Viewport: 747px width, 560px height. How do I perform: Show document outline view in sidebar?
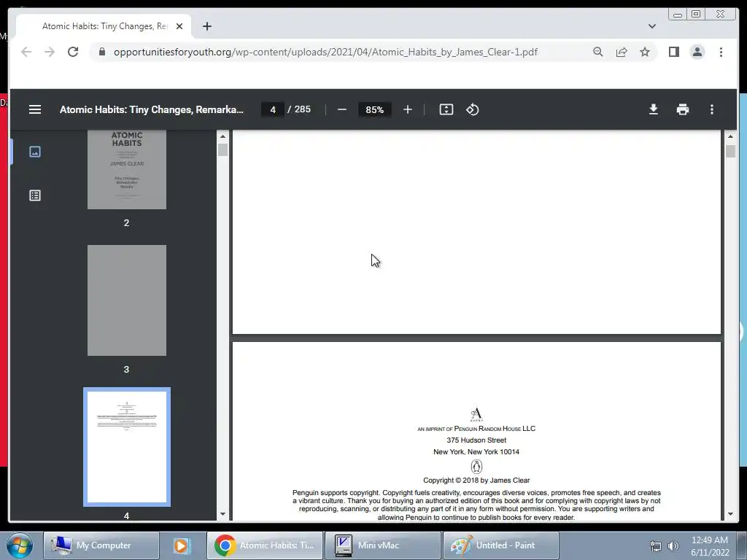[35, 195]
